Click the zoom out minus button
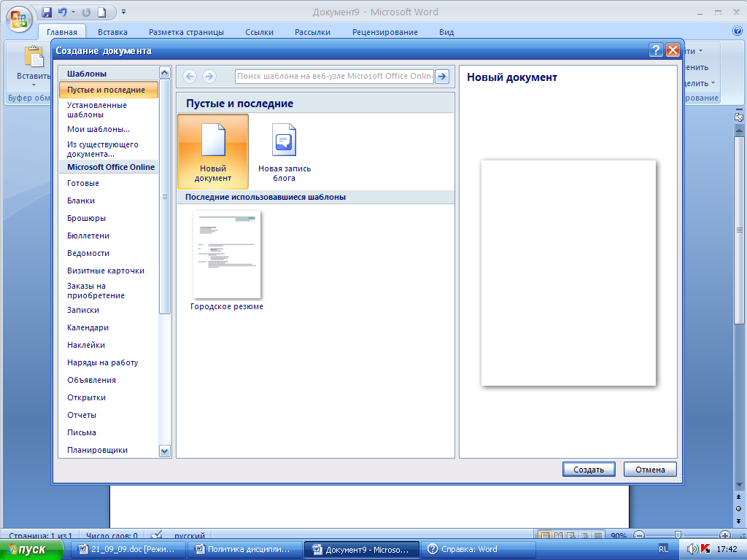 tap(639, 535)
